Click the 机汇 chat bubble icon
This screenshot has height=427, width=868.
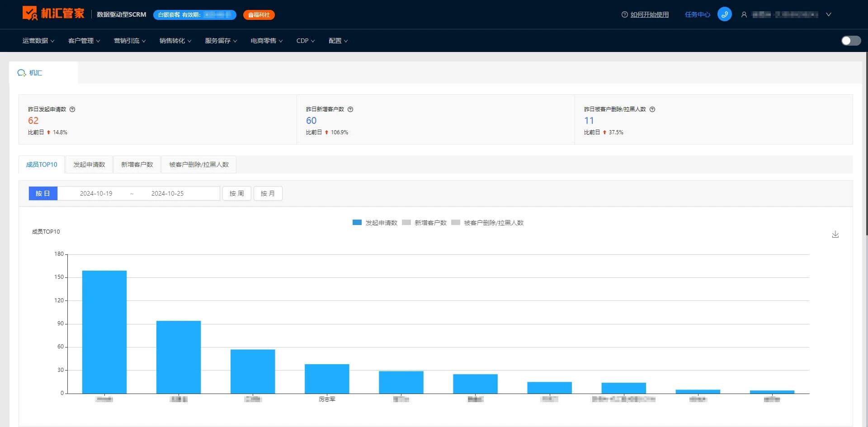click(21, 73)
